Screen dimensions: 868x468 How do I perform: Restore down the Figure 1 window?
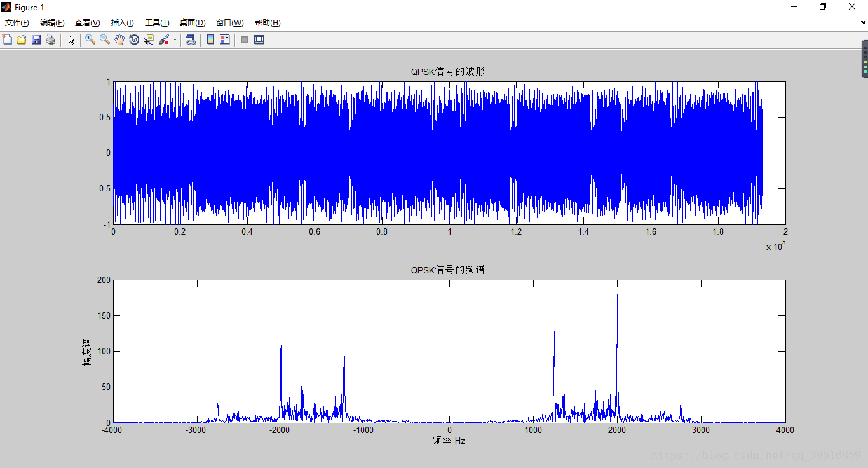pyautogui.click(x=823, y=7)
